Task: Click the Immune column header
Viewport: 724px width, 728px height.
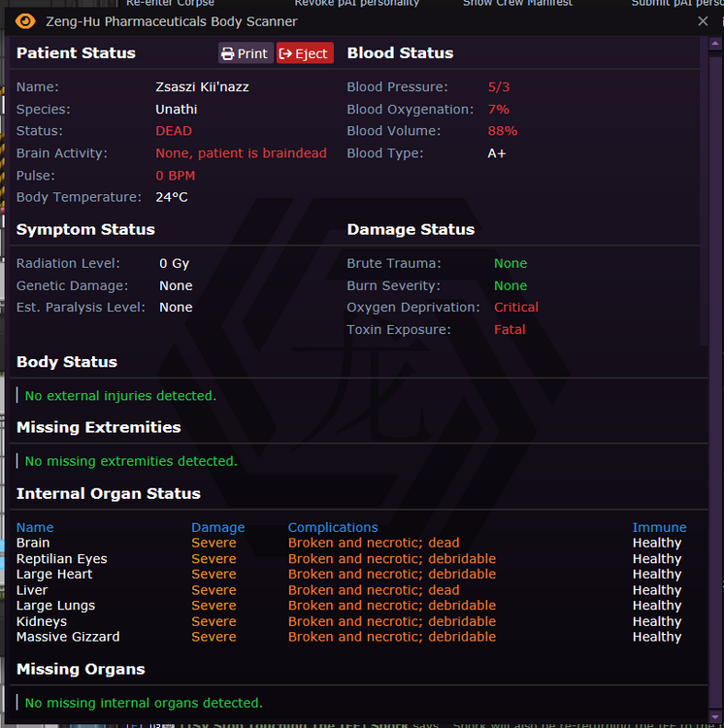Action: [659, 527]
